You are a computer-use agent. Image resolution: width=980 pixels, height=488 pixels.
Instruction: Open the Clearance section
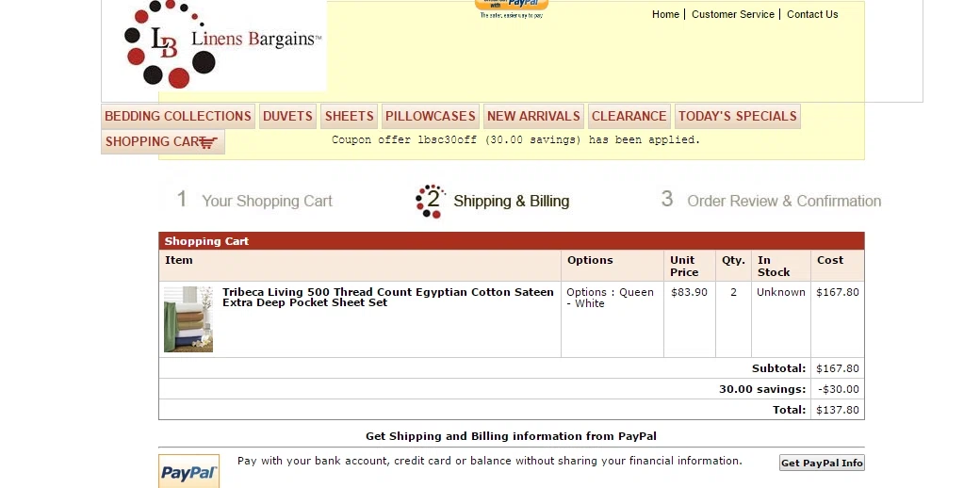coord(629,116)
